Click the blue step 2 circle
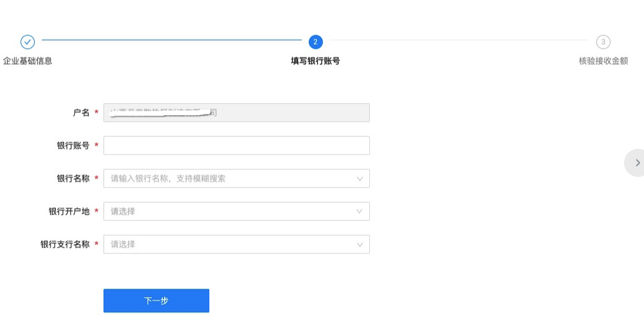644x321 pixels. tap(315, 42)
